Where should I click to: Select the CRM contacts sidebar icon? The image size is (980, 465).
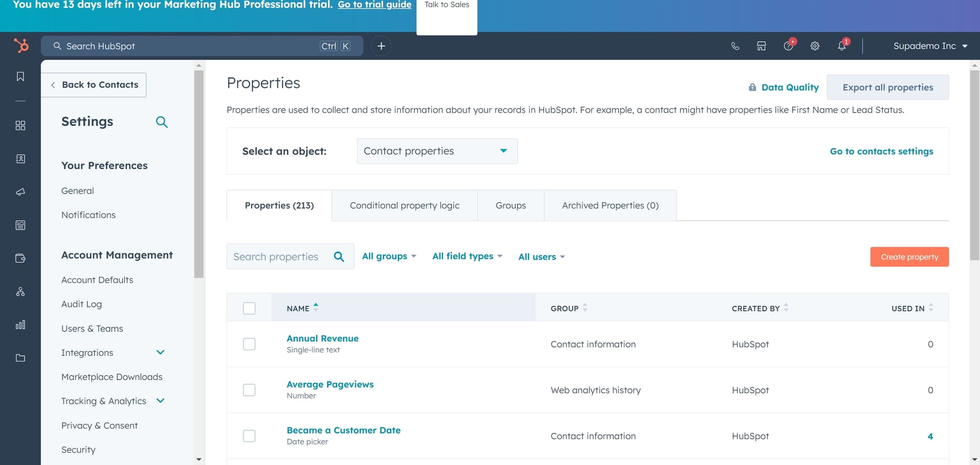20,158
